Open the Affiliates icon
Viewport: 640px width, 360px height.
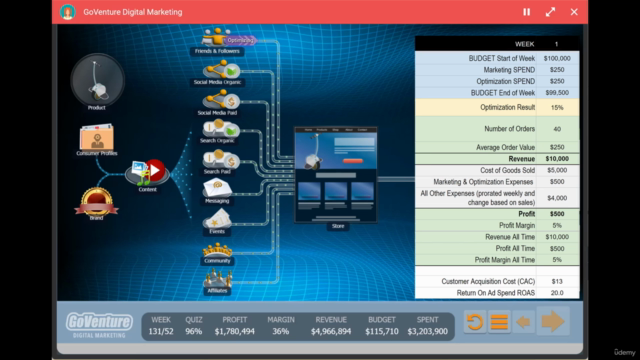pyautogui.click(x=217, y=278)
